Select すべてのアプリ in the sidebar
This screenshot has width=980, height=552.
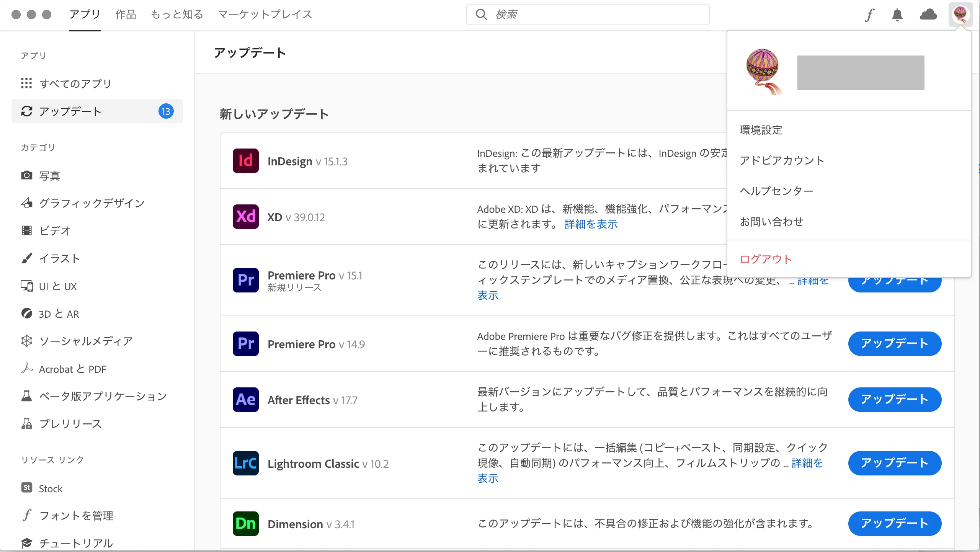point(75,83)
